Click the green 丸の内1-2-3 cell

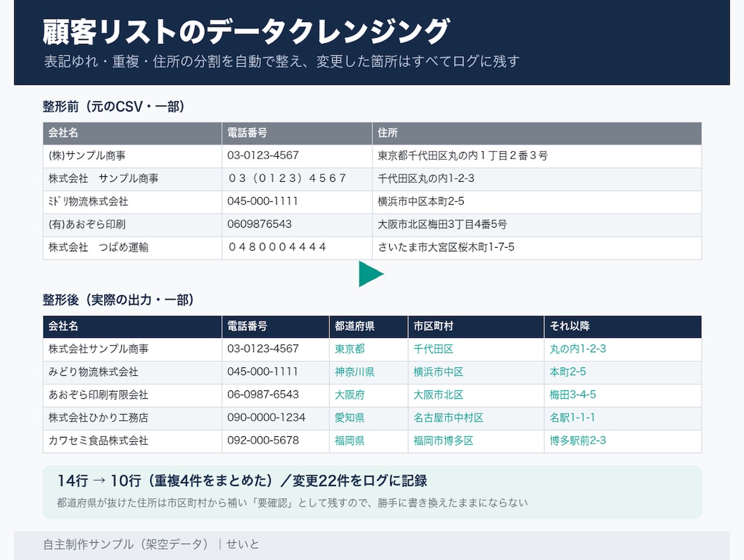click(623, 350)
